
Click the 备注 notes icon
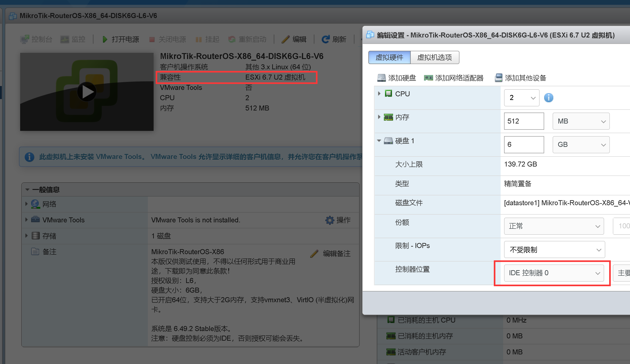(35, 251)
